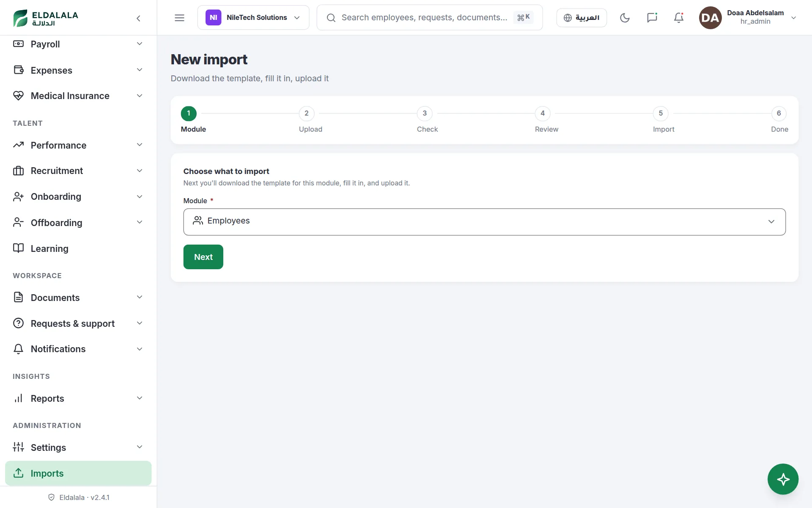
Task: Click the green Next button
Action: click(x=203, y=257)
